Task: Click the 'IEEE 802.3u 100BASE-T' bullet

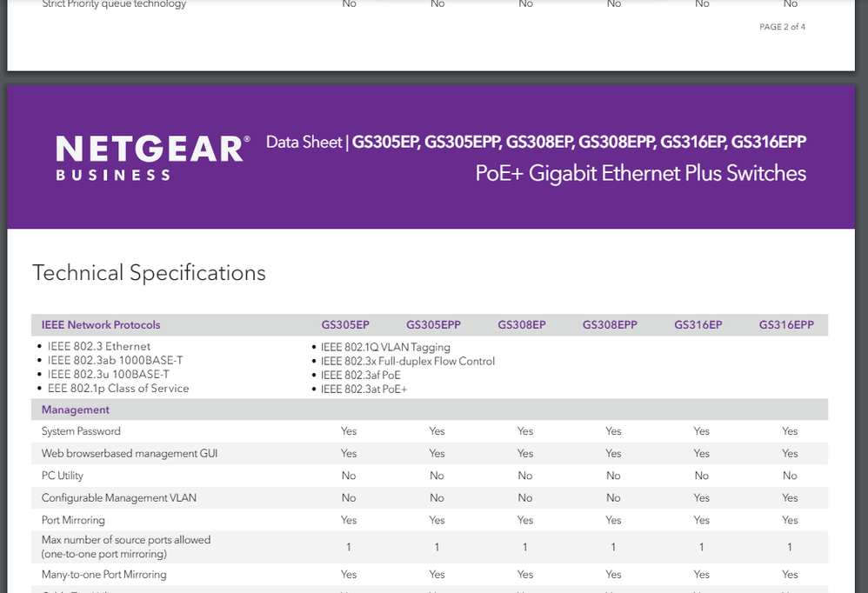Action: pyautogui.click(x=109, y=374)
